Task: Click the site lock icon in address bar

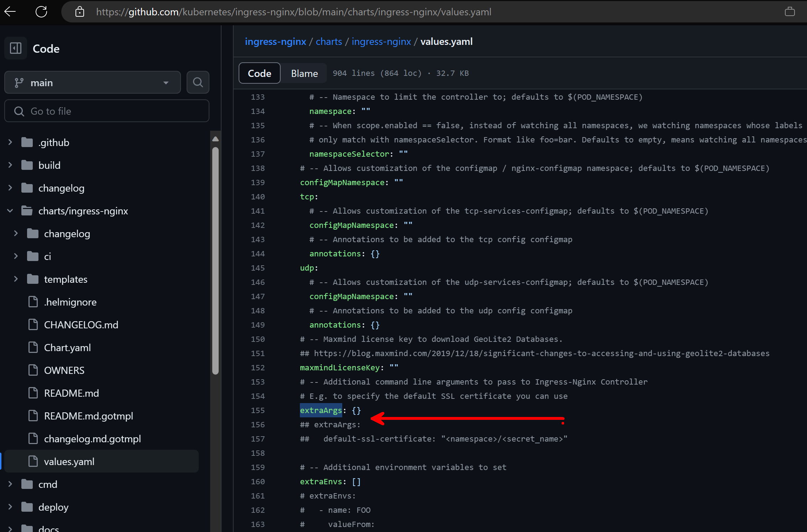Action: click(80, 12)
